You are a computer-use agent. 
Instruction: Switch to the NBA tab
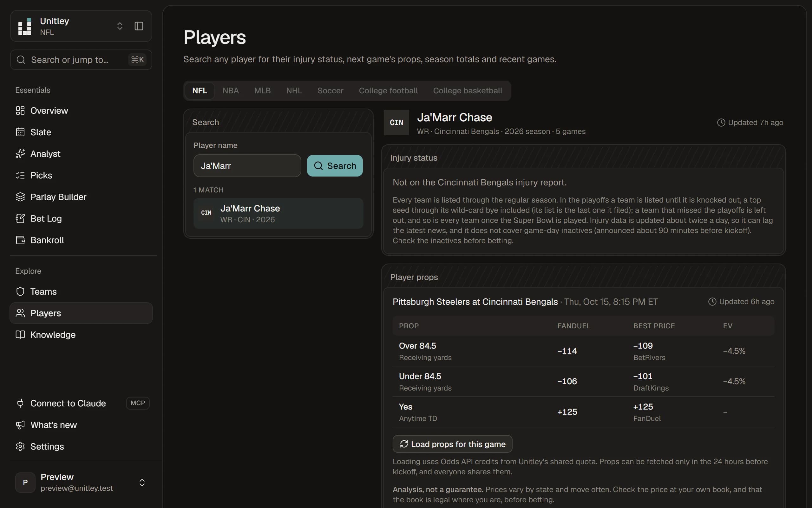tap(231, 91)
